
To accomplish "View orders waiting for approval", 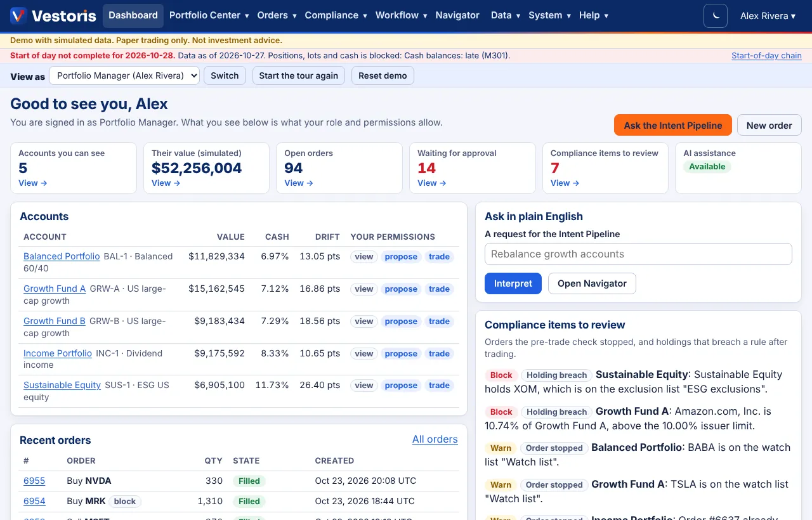I will click(x=432, y=183).
